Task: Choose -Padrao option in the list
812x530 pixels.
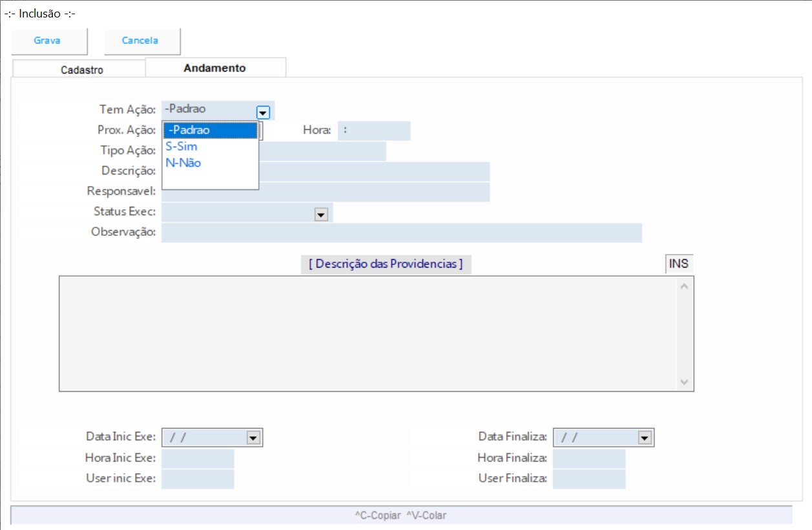Action: point(210,131)
